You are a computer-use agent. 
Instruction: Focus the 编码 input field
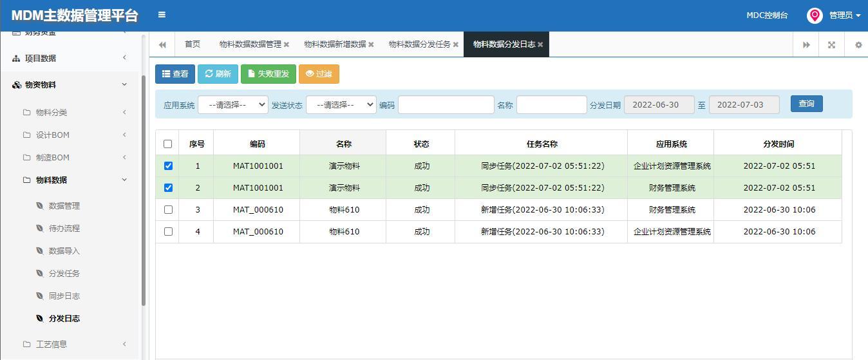coord(446,105)
